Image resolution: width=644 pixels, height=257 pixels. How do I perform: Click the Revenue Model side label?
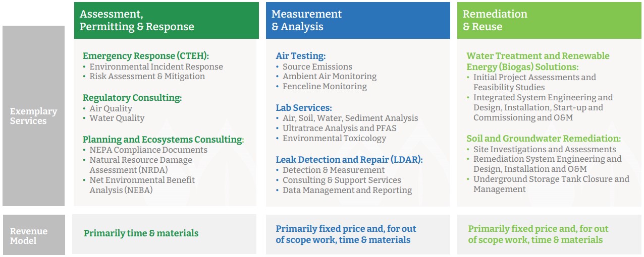[29, 235]
